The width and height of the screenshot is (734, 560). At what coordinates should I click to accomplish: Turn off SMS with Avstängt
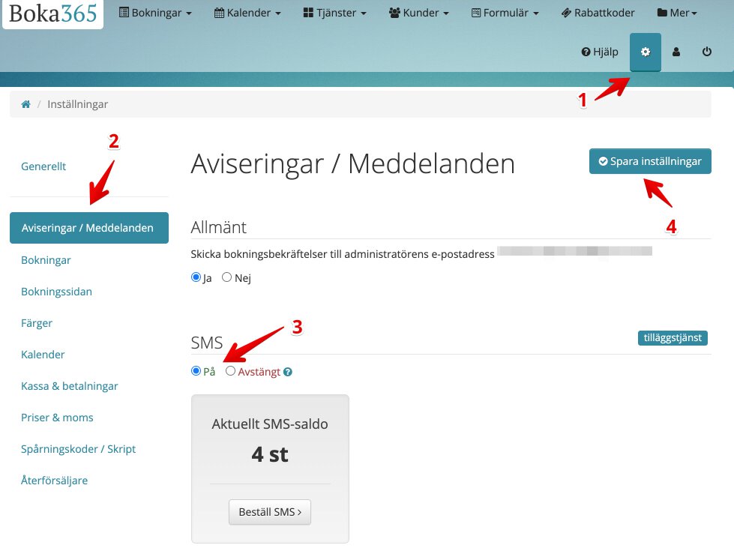click(x=230, y=370)
